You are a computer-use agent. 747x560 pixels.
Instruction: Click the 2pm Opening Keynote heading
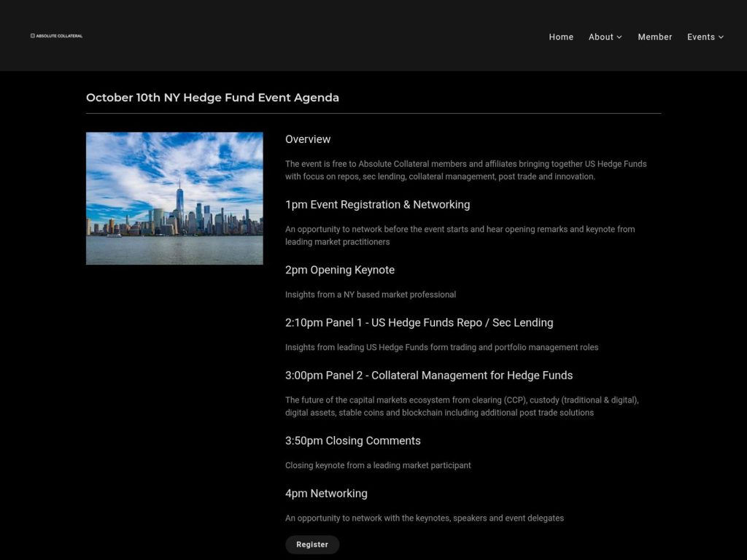pos(339,270)
